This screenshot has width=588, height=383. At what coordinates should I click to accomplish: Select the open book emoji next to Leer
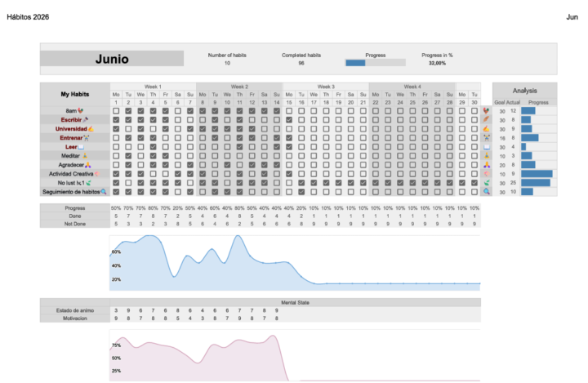click(x=81, y=147)
